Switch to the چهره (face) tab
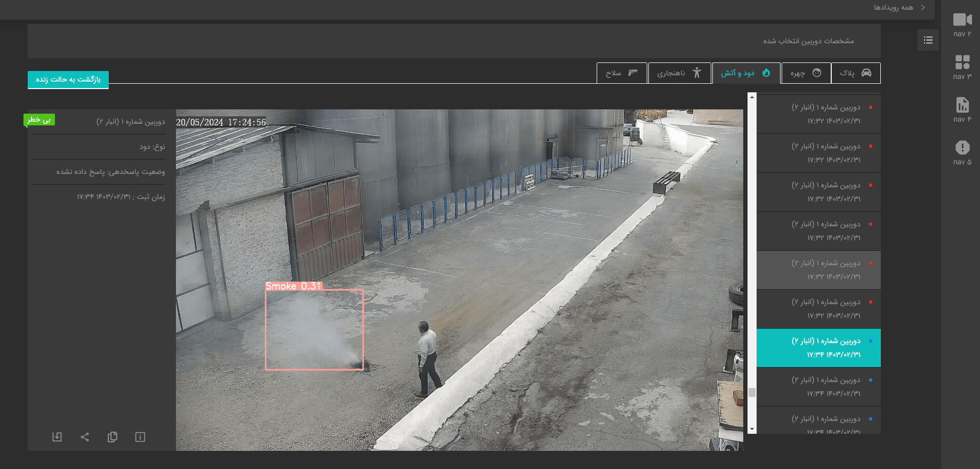The width and height of the screenshot is (980, 469). [806, 73]
